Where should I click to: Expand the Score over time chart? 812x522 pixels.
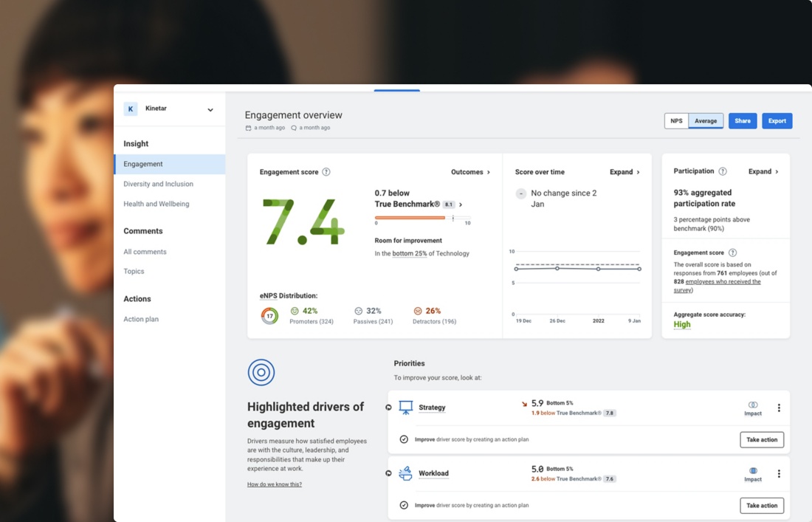pyautogui.click(x=625, y=172)
